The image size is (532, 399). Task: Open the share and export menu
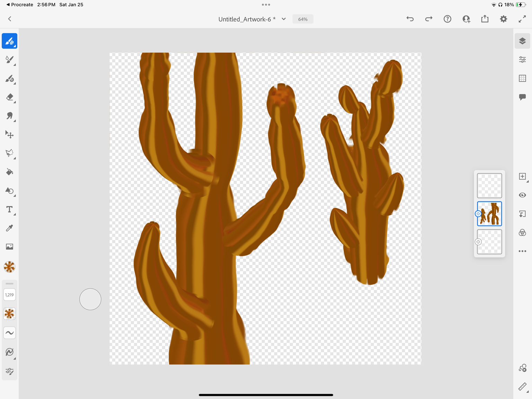[x=485, y=19]
